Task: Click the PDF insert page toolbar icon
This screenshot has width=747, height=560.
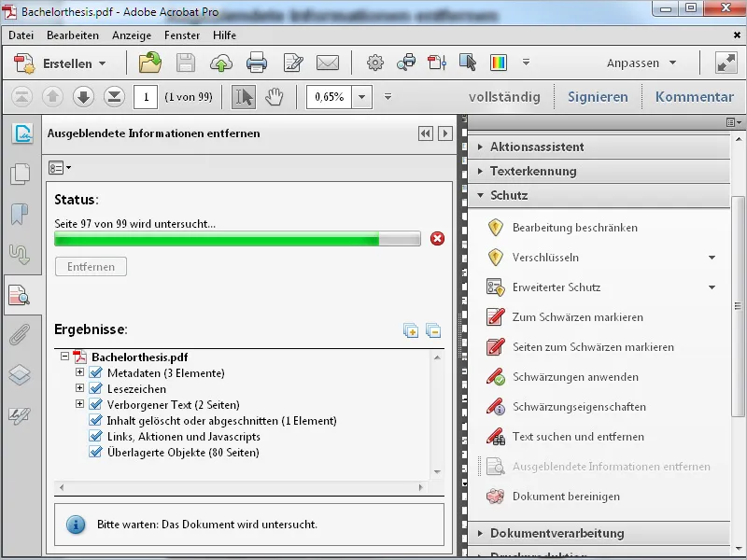Action: pos(437,63)
